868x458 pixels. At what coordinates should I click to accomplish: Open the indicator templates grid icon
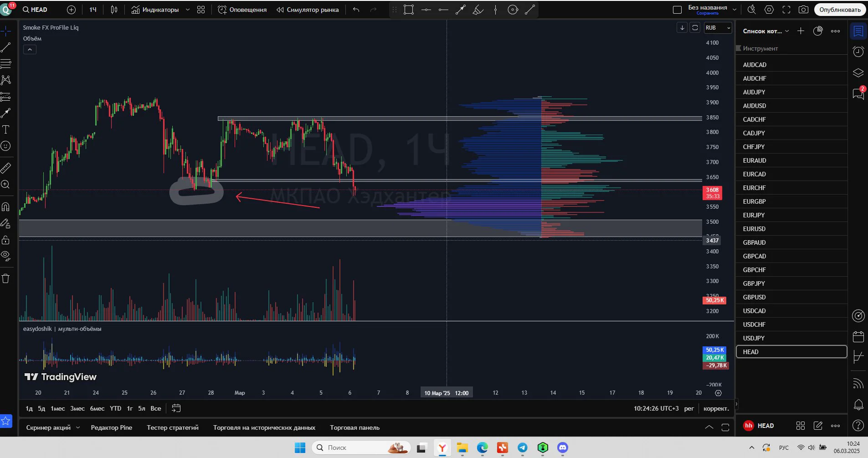(201, 10)
